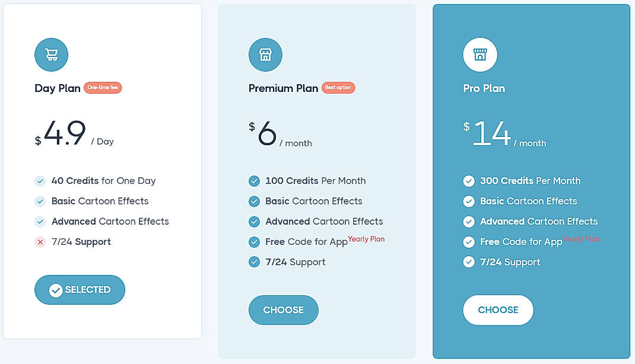Click the white store icon on Pro Plan
This screenshot has width=635, height=364.
pyautogui.click(x=481, y=54)
